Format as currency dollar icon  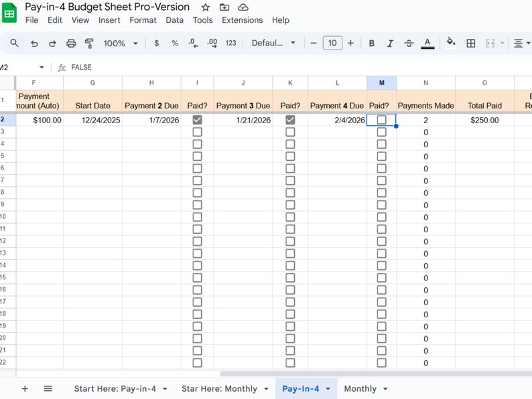tap(156, 43)
